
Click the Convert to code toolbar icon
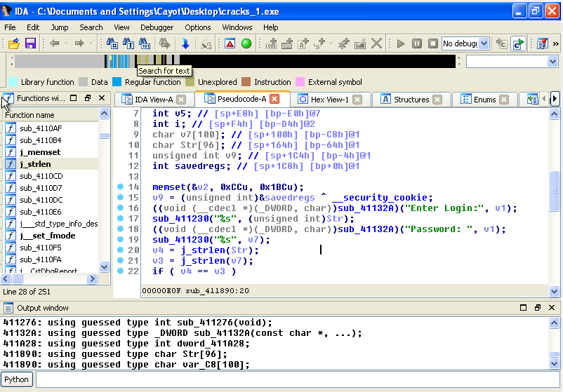click(271, 43)
